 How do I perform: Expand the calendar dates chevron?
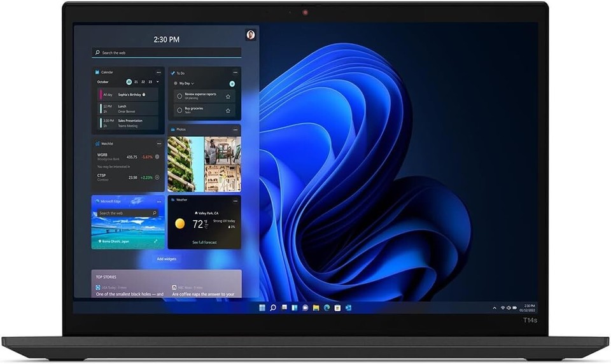tap(157, 82)
